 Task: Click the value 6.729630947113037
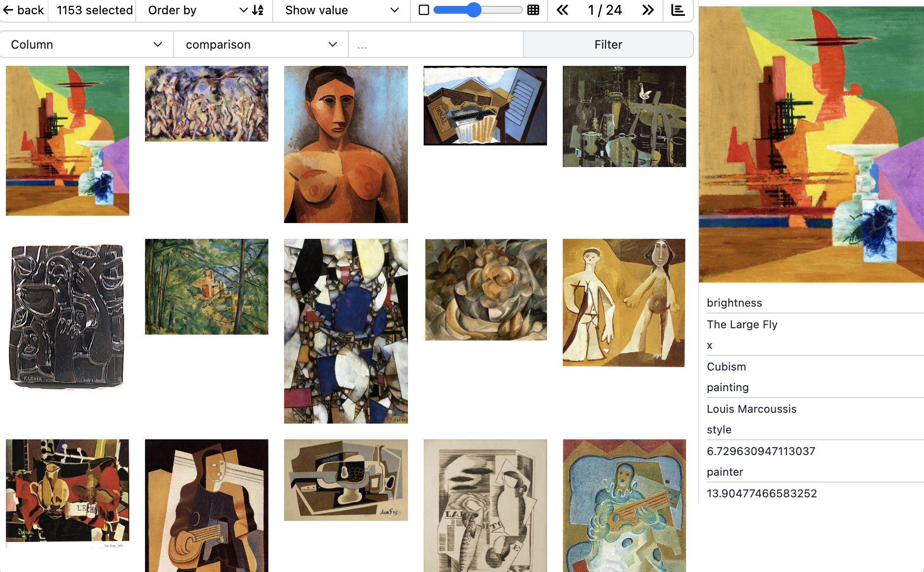[761, 451]
